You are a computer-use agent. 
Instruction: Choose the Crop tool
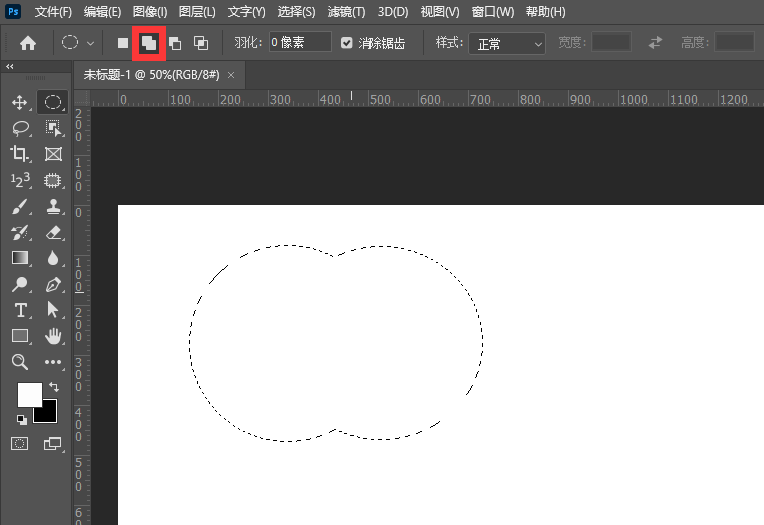(19, 154)
